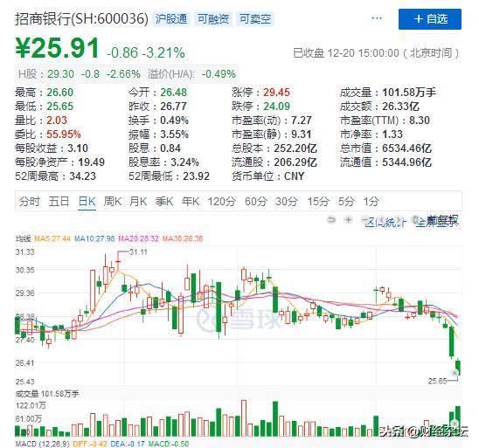Click the 沪股通 tag

tap(171, 19)
